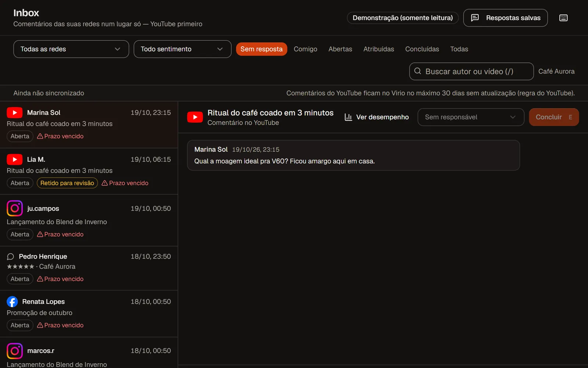The height and width of the screenshot is (368, 588).
Task: Click Prazo vencido label in Lia M. row
Action: point(129,183)
